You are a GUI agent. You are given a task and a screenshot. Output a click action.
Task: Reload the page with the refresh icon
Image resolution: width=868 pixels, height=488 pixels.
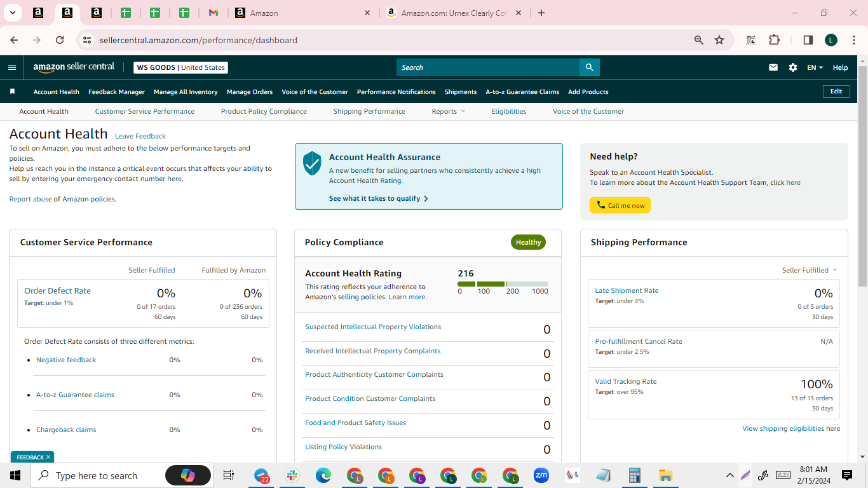[x=60, y=40]
